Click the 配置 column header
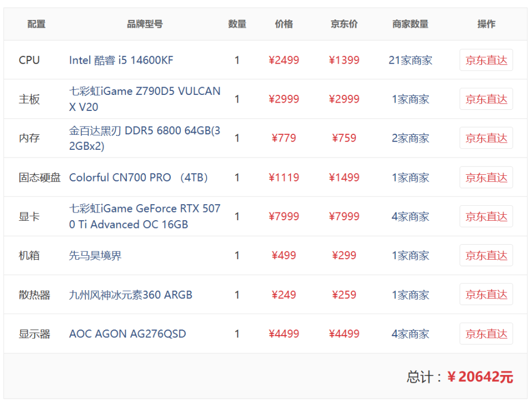Viewport: 532px width, 405px height. [x=37, y=24]
